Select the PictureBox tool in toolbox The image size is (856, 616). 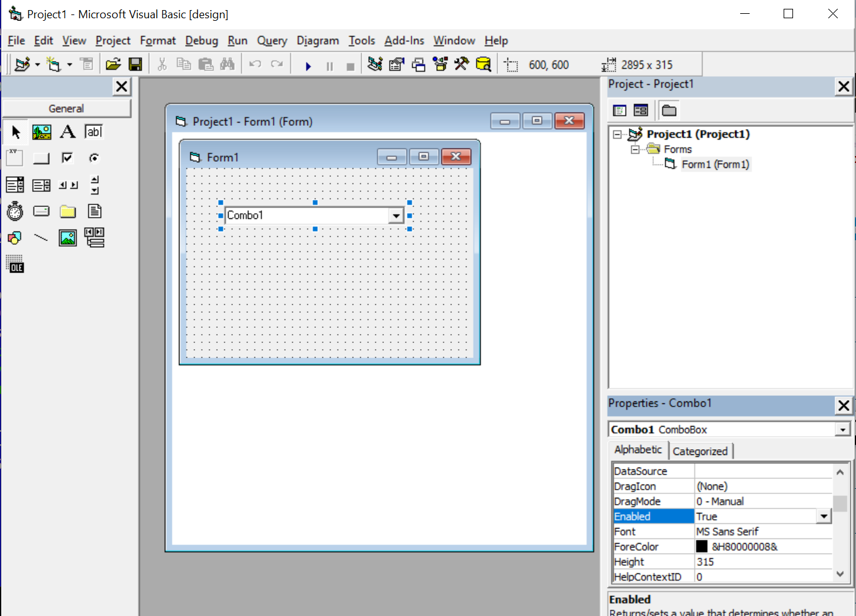pos(42,132)
